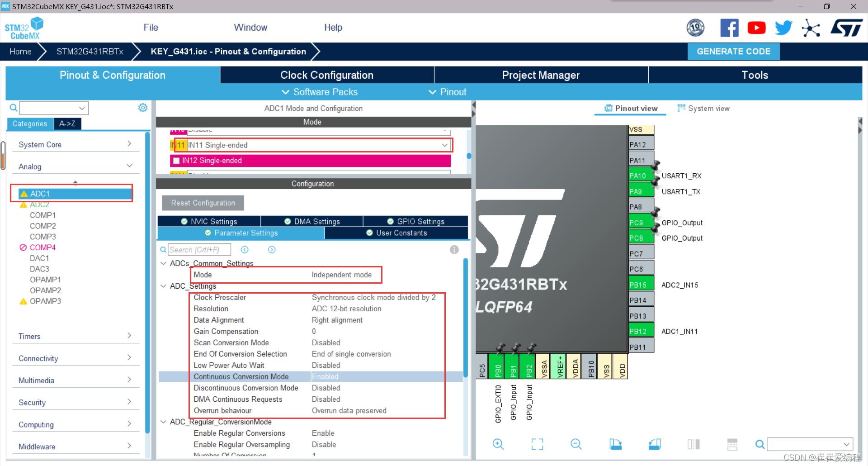Open the DMA Settings tab
The width and height of the screenshot is (868, 466).
[x=312, y=221]
